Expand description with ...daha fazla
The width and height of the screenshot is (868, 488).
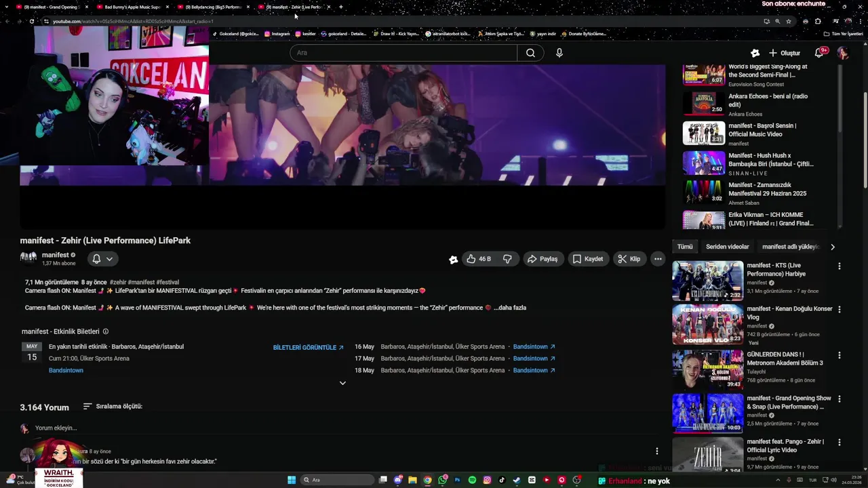pos(510,308)
